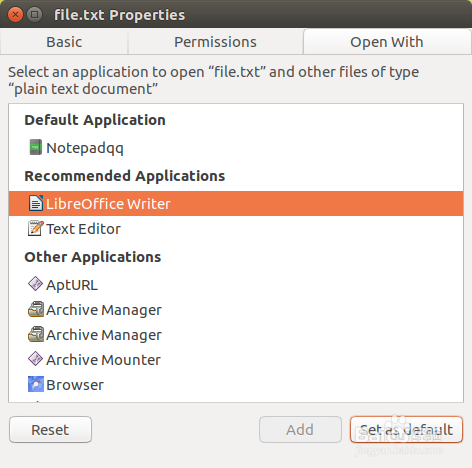The height and width of the screenshot is (468, 472).
Task: Open the Permissions tab
Action: [x=215, y=42]
